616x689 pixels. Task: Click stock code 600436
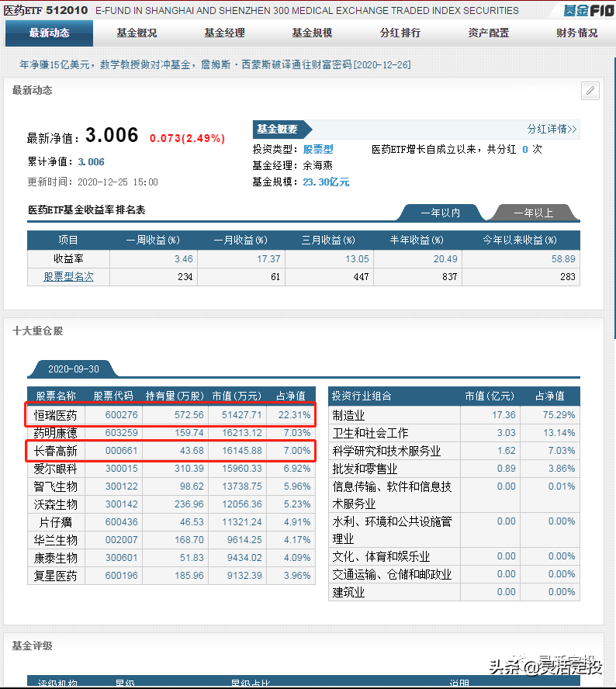point(121,522)
